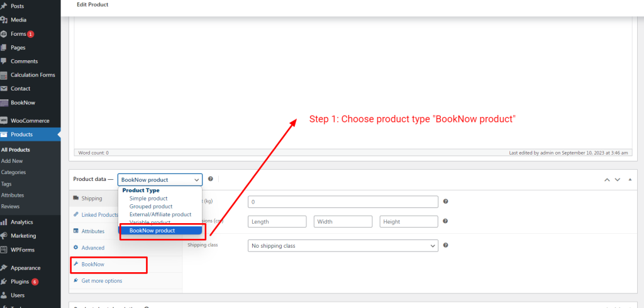This screenshot has width=644, height=308.
Task: Click the Media library icon in sidebar
Action: pos(4,19)
